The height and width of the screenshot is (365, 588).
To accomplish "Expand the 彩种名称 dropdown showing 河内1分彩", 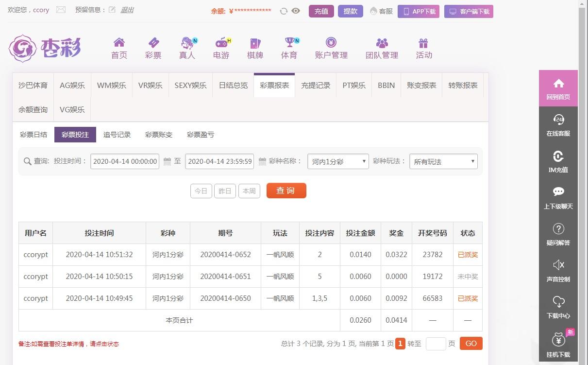I will [x=338, y=161].
